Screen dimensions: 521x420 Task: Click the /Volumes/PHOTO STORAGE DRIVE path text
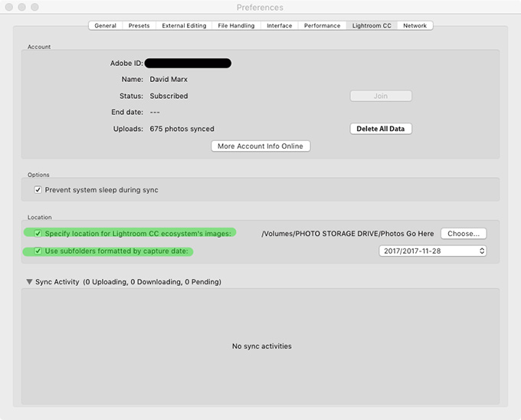click(348, 234)
